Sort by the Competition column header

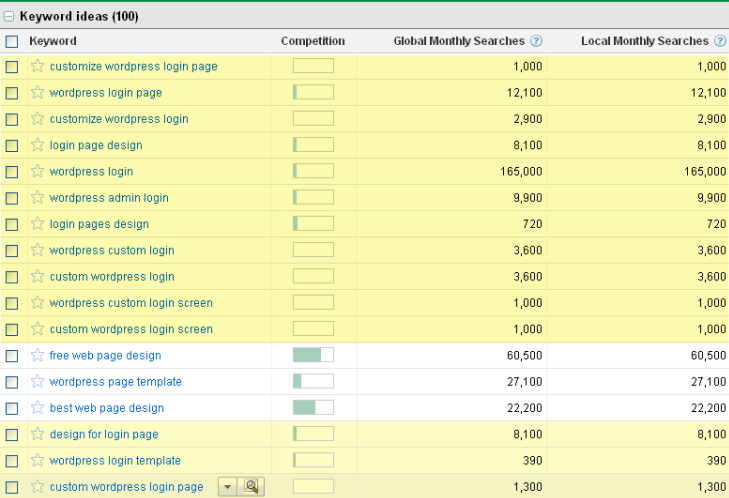click(312, 41)
